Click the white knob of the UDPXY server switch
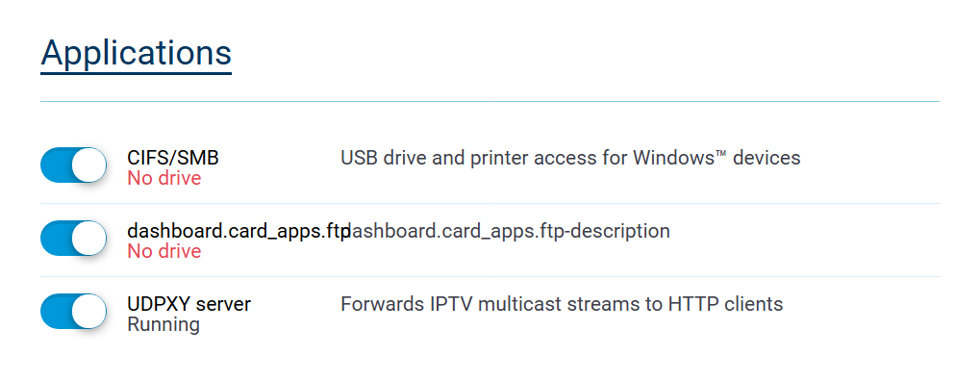Image resolution: width=980 pixels, height=381 pixels. tap(88, 312)
